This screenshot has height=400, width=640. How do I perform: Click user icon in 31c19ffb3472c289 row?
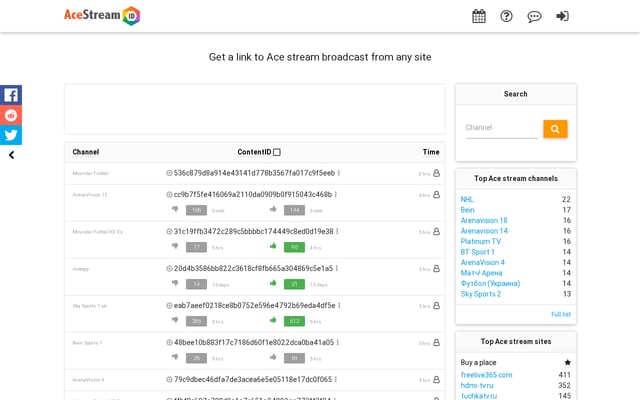[x=436, y=231]
